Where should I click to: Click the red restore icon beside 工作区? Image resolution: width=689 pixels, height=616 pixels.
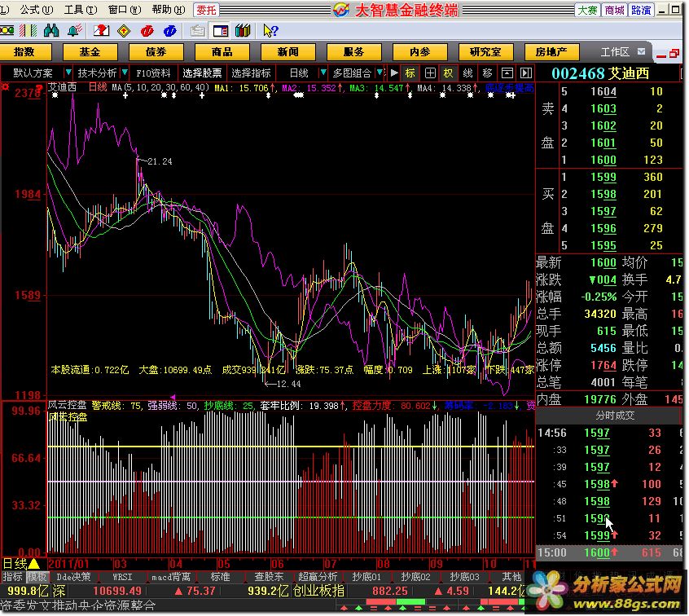[674, 53]
